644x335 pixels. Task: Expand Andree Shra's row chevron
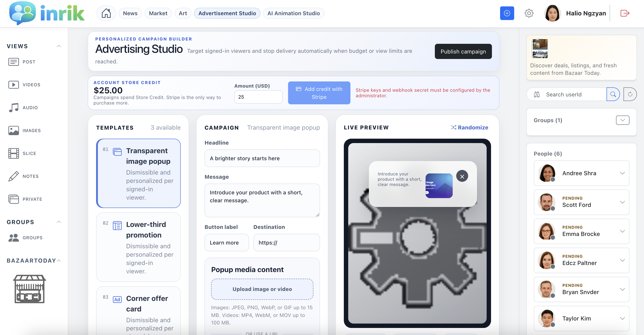pyautogui.click(x=622, y=173)
